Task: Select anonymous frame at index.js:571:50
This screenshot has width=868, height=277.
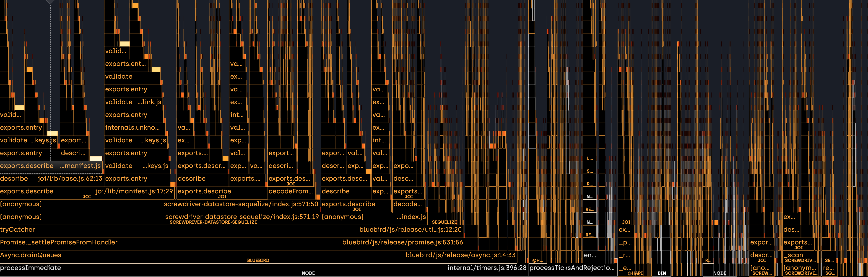Action: 160,206
